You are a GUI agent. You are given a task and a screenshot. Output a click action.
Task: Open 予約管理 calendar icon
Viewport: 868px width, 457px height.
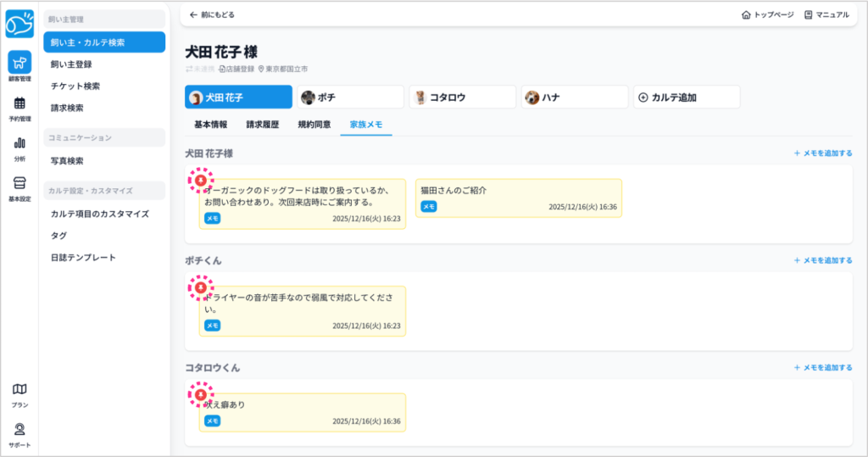tap(19, 105)
